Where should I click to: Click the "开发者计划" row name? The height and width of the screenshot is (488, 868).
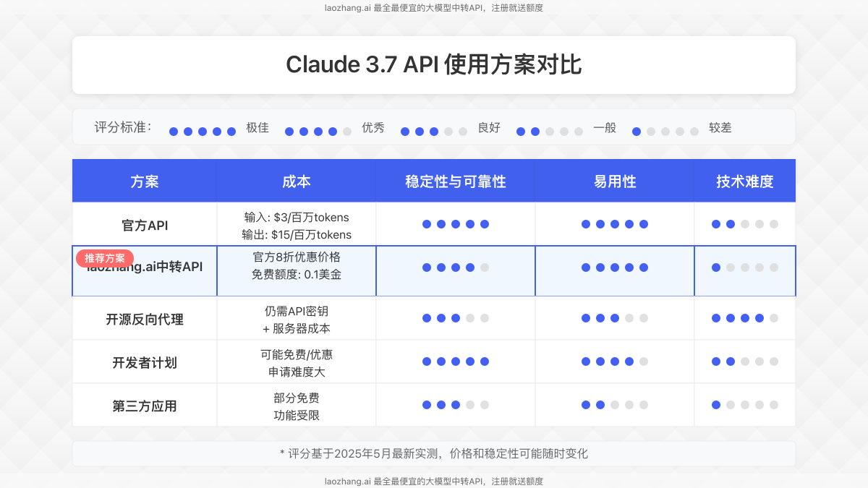click(x=145, y=362)
